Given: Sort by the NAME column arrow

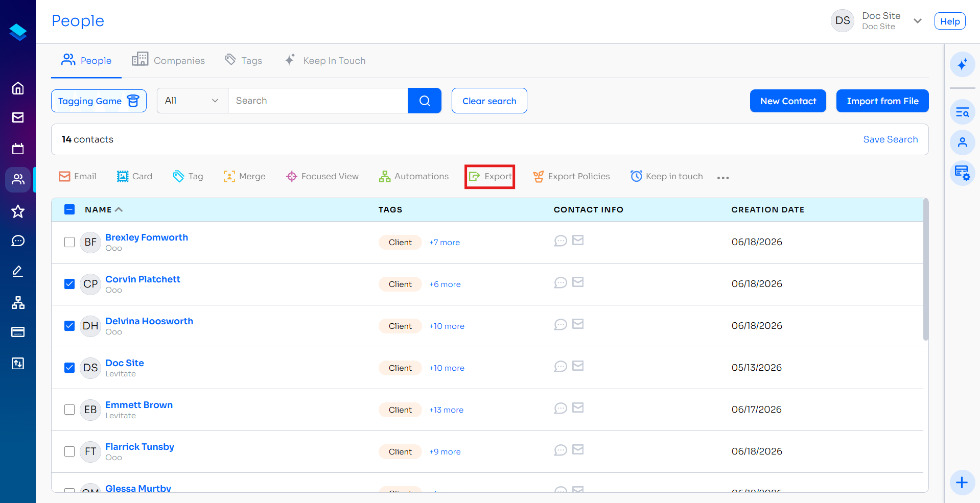Looking at the screenshot, I should click(119, 209).
